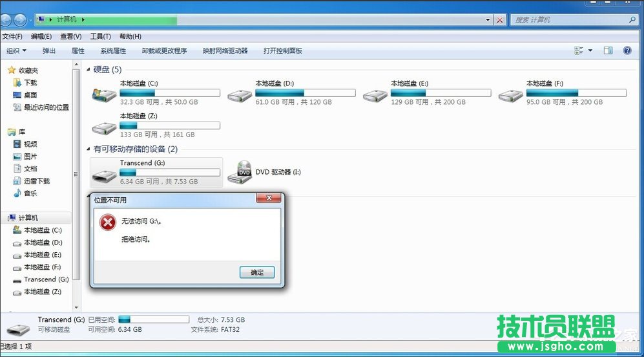Screen dimensions: 644x357
Task: Open the 查看(V) menu
Action: click(x=70, y=36)
